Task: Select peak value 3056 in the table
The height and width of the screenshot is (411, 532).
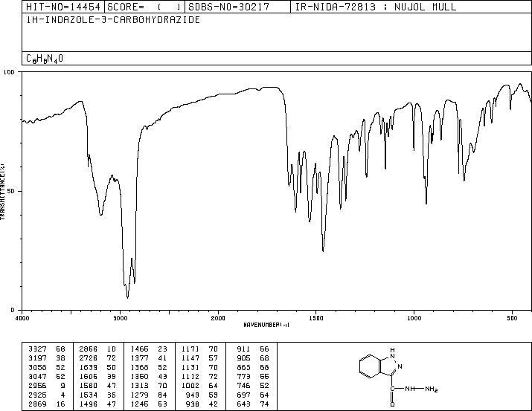Action: pos(37,367)
